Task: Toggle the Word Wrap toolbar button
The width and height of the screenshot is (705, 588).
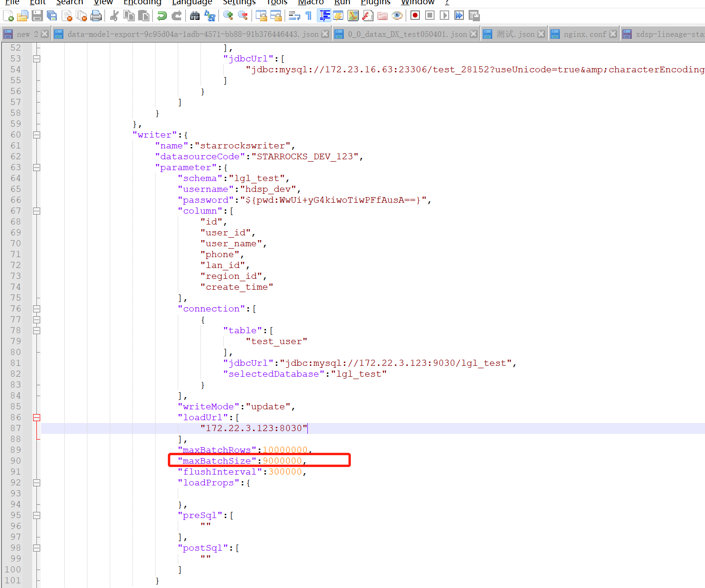Action: click(294, 16)
